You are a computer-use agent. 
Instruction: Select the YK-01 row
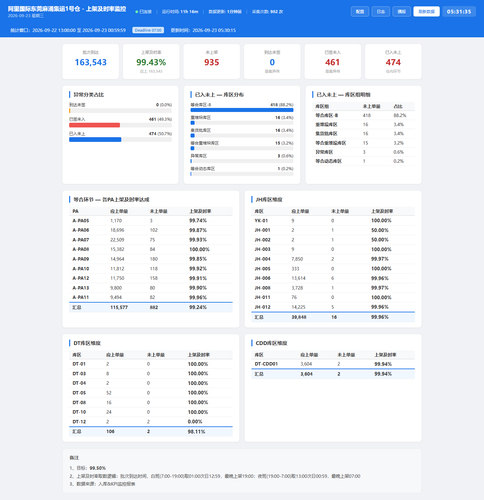pos(333,221)
